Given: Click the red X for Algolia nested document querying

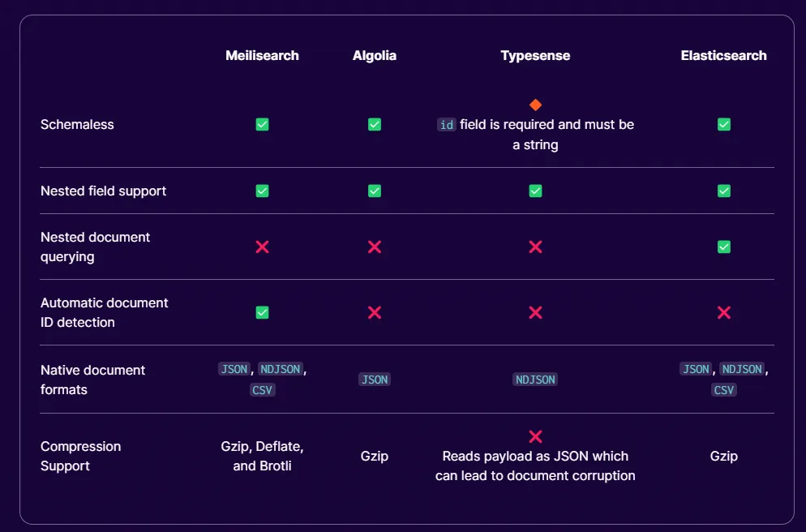Looking at the screenshot, I should click(375, 247).
